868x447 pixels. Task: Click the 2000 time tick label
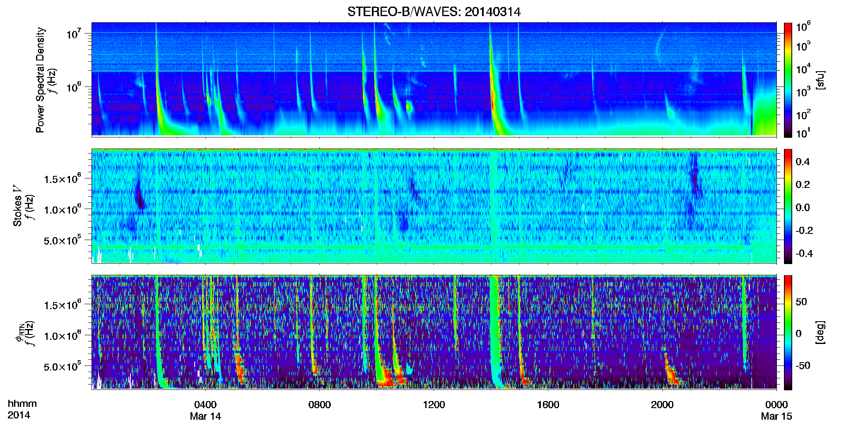coord(662,404)
